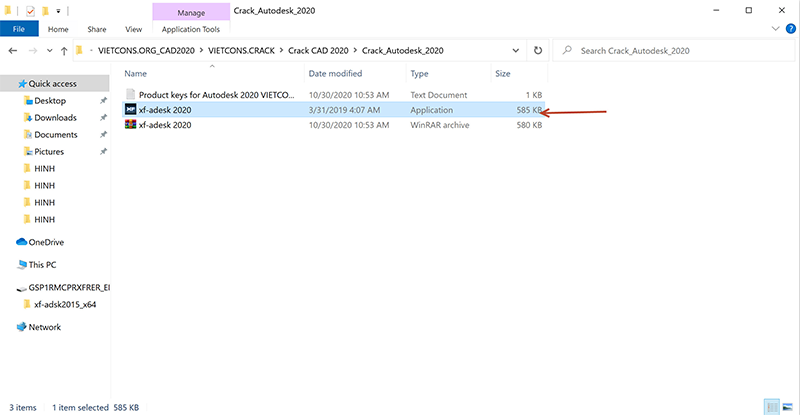Click the pin icon beside Documents
800x415 pixels.
coord(103,135)
